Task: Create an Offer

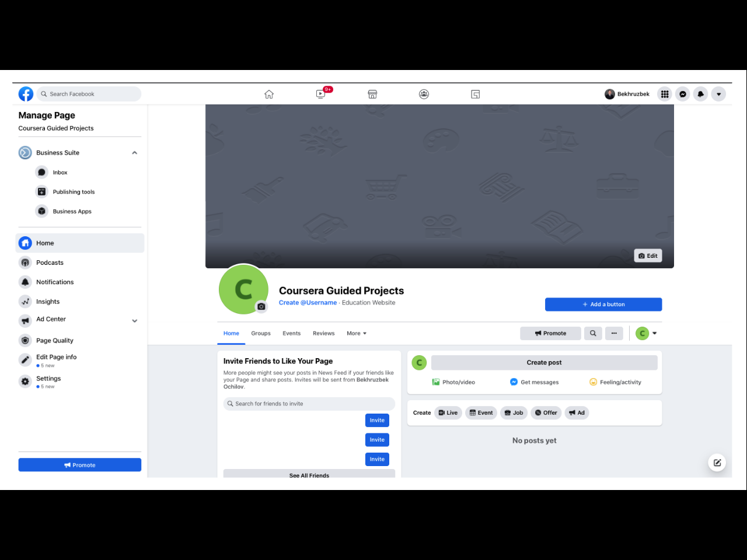Action: 546,413
